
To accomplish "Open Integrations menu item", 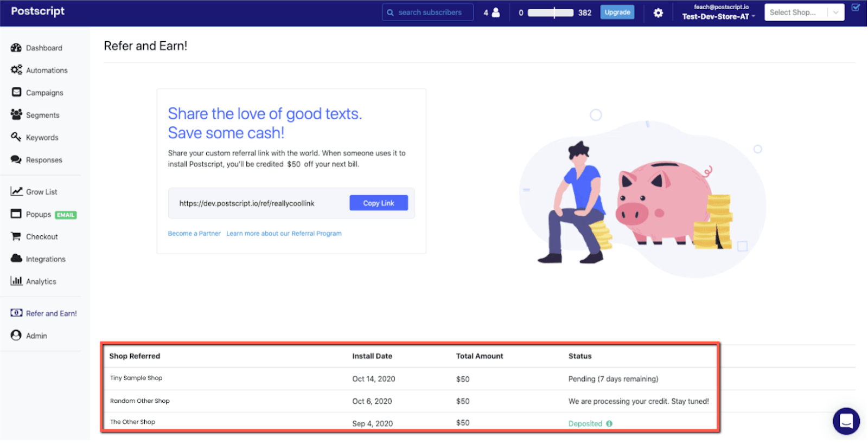I will (x=46, y=259).
